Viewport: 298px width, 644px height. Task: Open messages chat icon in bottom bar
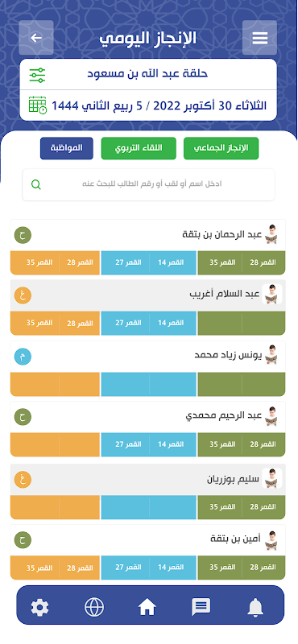(x=201, y=607)
